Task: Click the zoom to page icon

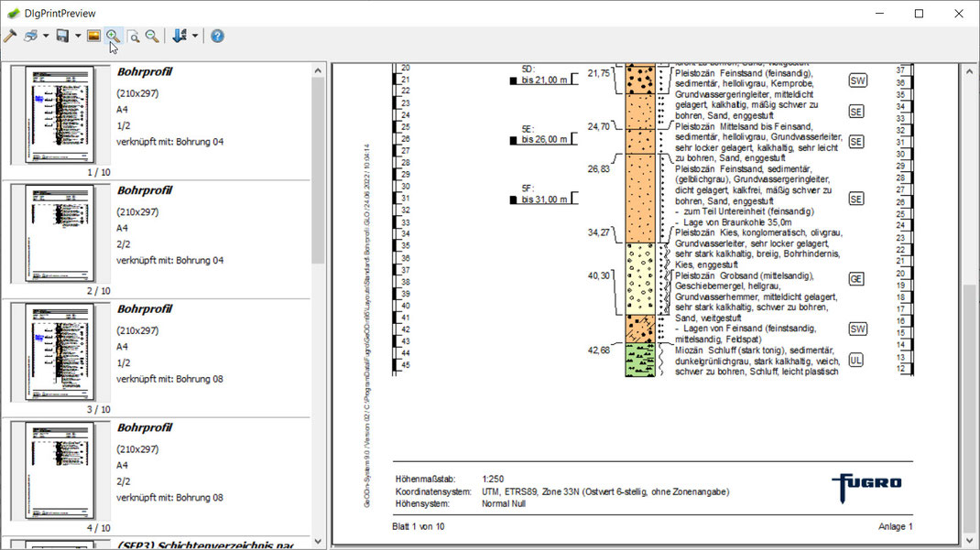Action: pos(133,37)
